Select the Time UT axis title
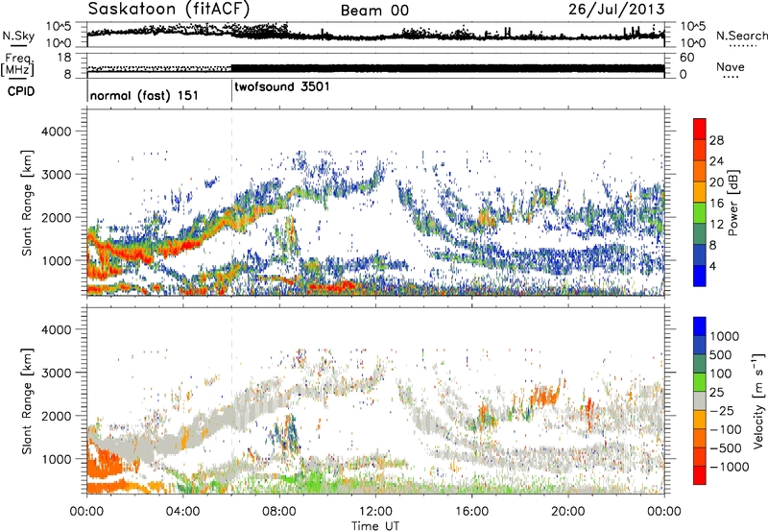This screenshot has width=768, height=532. pos(375,526)
